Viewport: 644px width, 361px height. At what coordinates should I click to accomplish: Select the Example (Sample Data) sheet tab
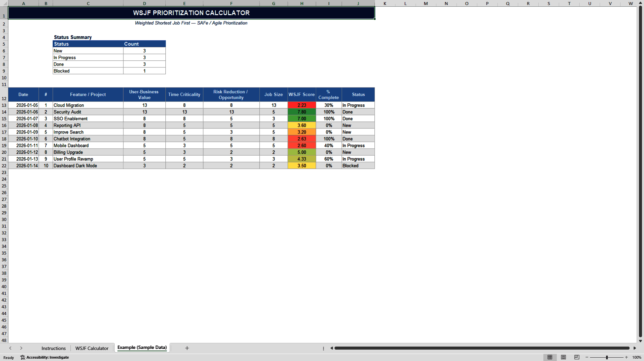pyautogui.click(x=142, y=348)
